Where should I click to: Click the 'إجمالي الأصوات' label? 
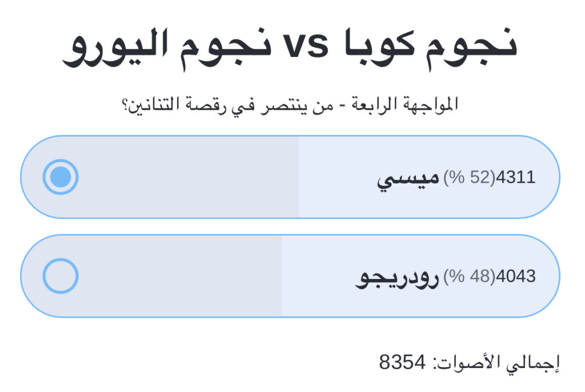[x=497, y=362]
